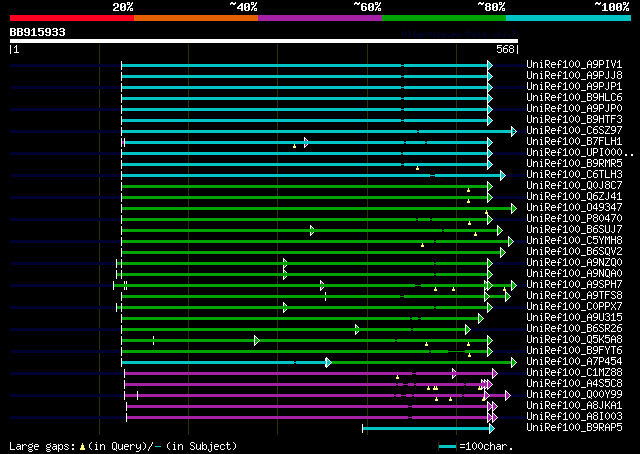Screen dimensions: 640x454
Task: Click the end arrowhead of B9RAP5 alignment
Action: click(492, 429)
